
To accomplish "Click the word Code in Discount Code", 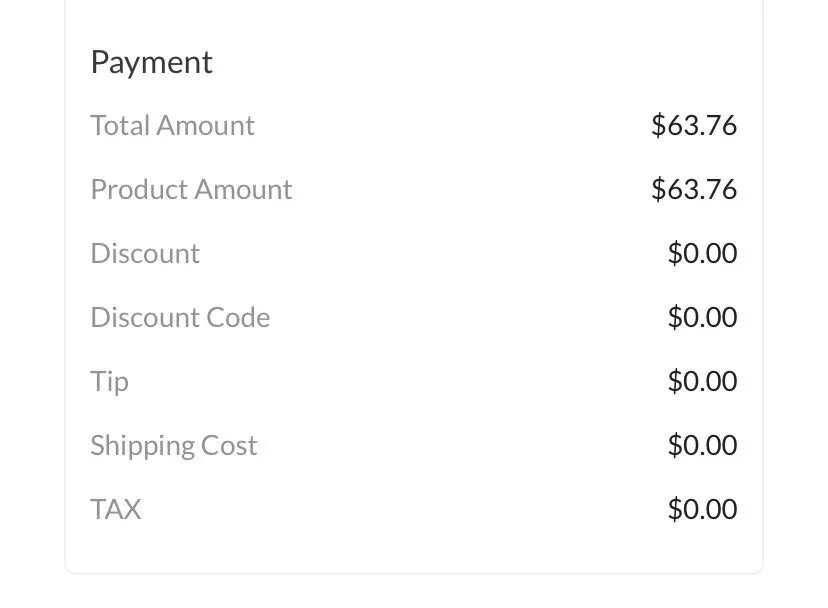I will click(238, 317).
